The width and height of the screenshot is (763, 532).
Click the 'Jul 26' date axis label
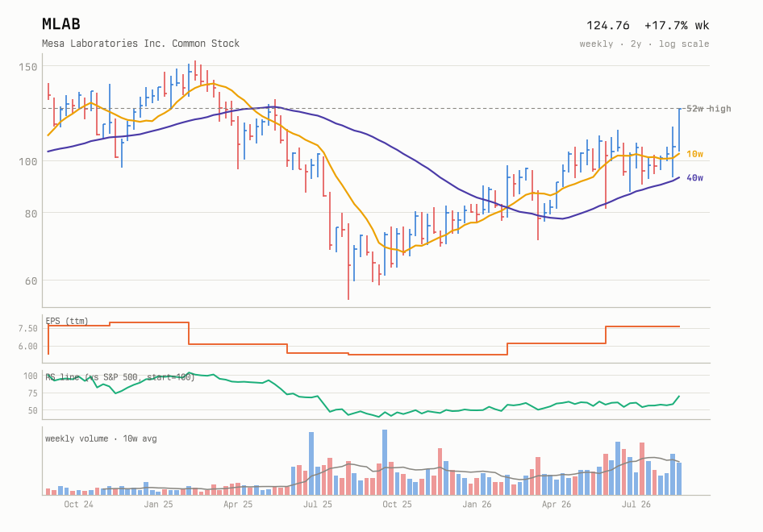tap(636, 505)
